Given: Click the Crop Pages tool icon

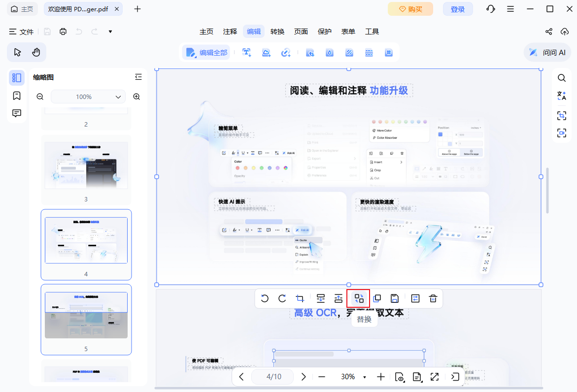Looking at the screenshot, I should point(310,53).
